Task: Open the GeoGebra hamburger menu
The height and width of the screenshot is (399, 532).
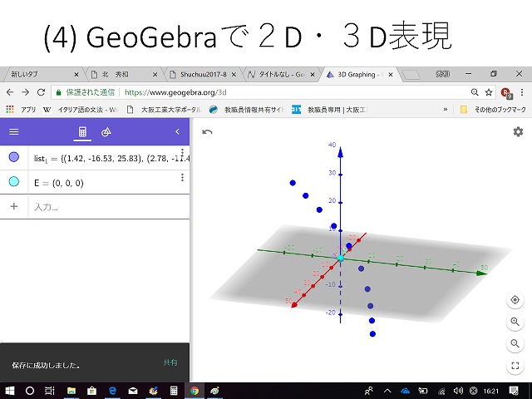Action: tap(14, 131)
